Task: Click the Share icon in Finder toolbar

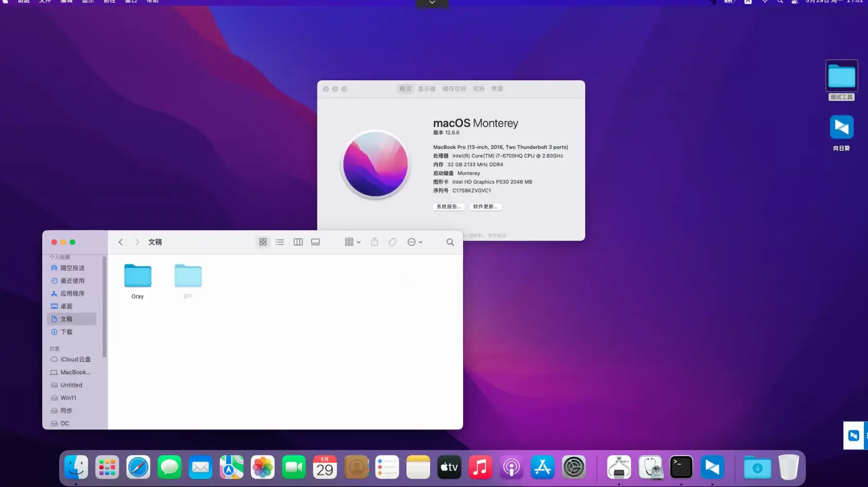Action: pos(375,242)
